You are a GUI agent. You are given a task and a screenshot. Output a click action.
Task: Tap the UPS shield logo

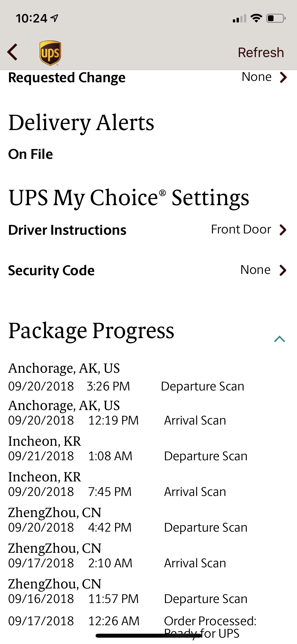pyautogui.click(x=50, y=53)
